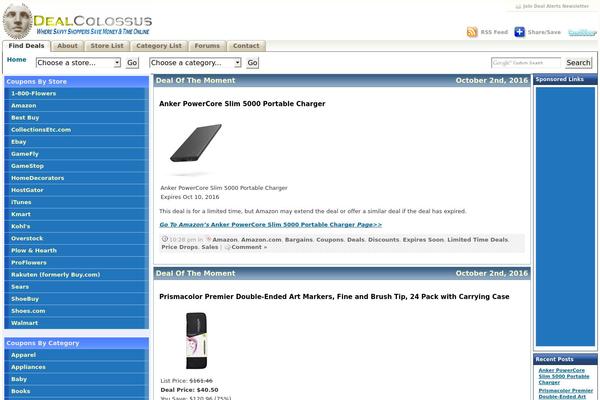This screenshot has width=600, height=400.
Task: Switch to the Find Deals tab
Action: (26, 46)
